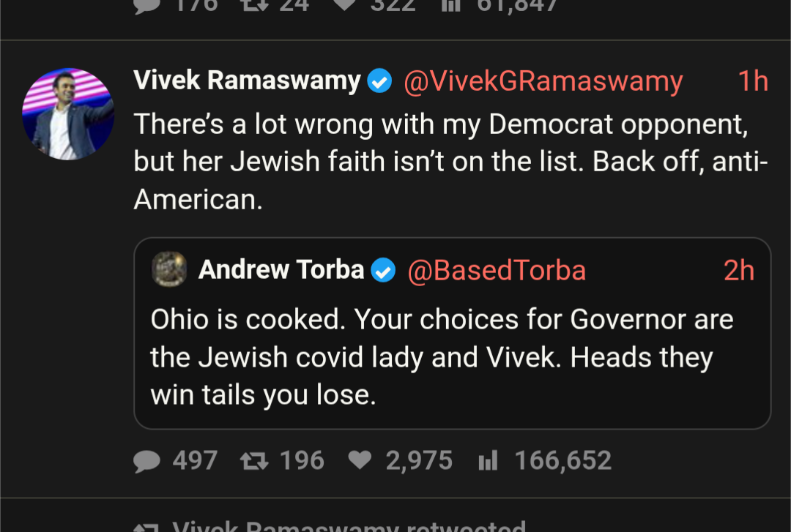Visit the @VivekGRamaswamy handle link
The image size is (791, 532).
[x=543, y=81]
